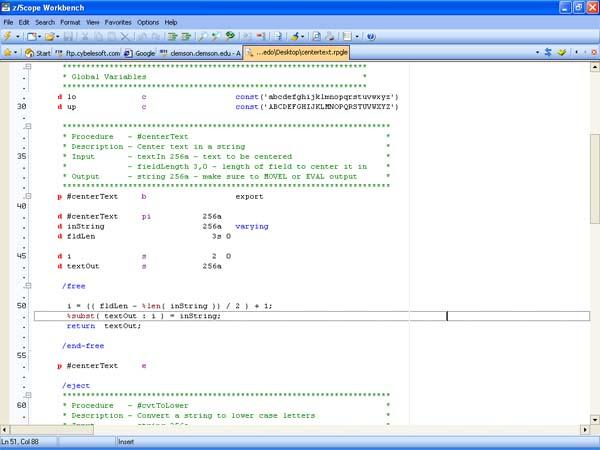The height and width of the screenshot is (450, 600).
Task: Expand the Open folder dropdown arrow
Action: click(58, 37)
